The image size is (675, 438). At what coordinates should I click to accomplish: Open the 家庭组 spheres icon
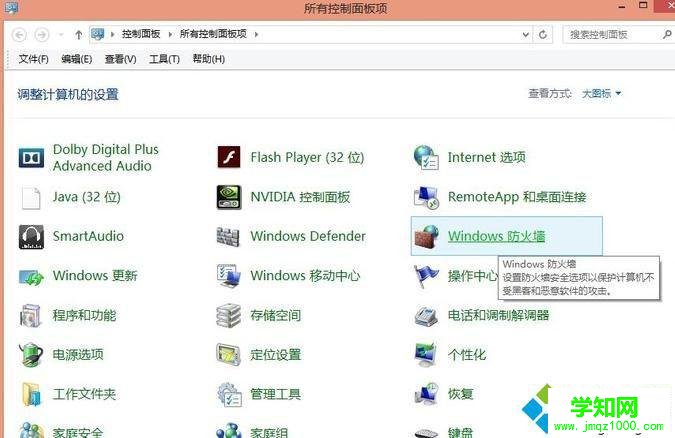coord(229,430)
